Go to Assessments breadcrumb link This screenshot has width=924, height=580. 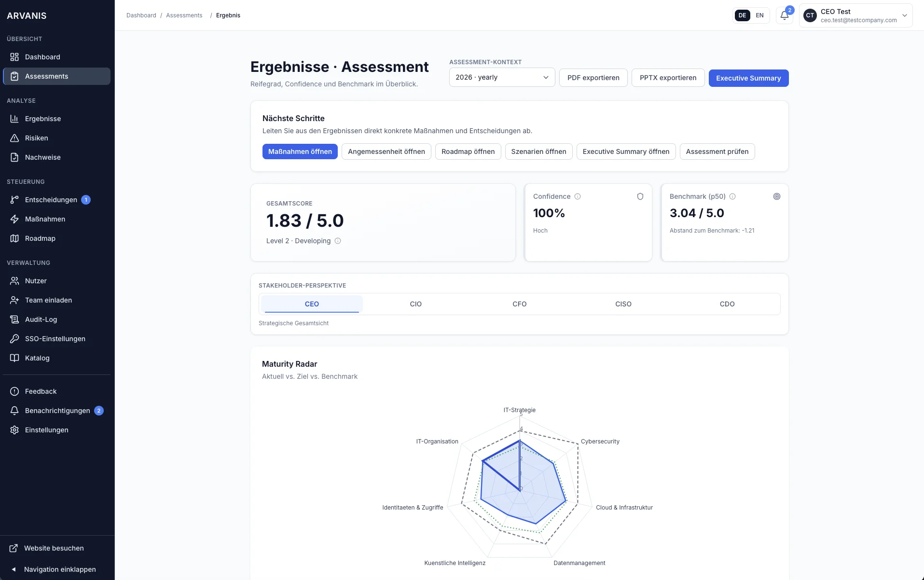[x=184, y=15]
